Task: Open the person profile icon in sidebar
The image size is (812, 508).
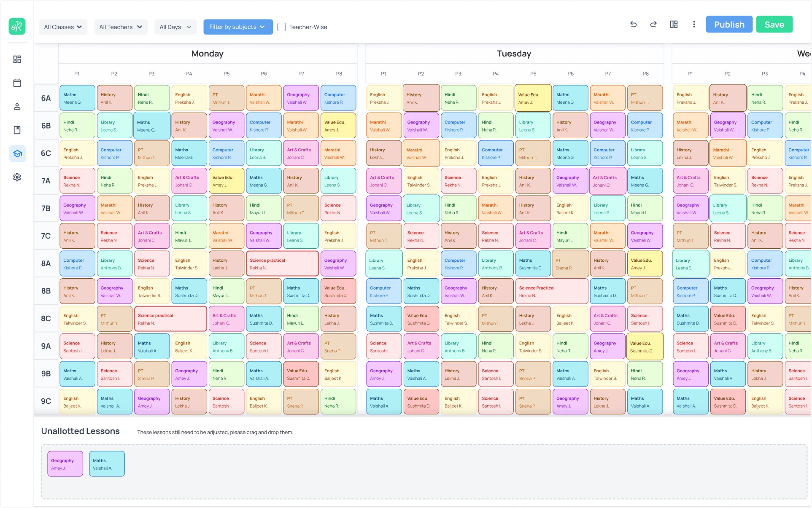Action: (x=17, y=106)
